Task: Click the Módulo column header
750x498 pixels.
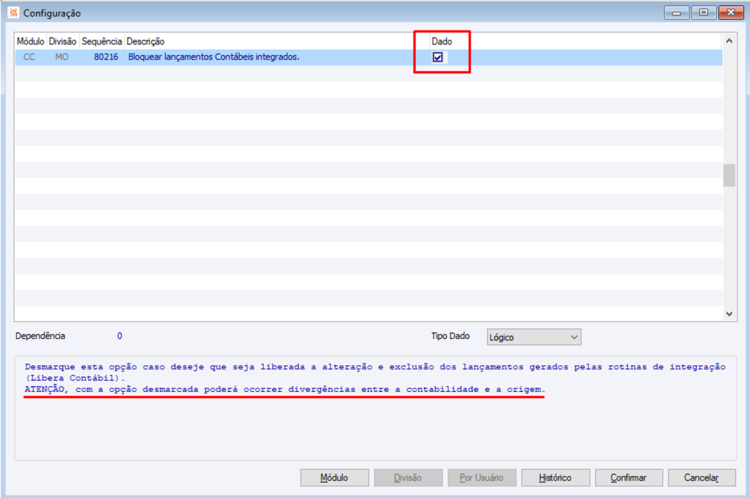Action: coord(31,42)
